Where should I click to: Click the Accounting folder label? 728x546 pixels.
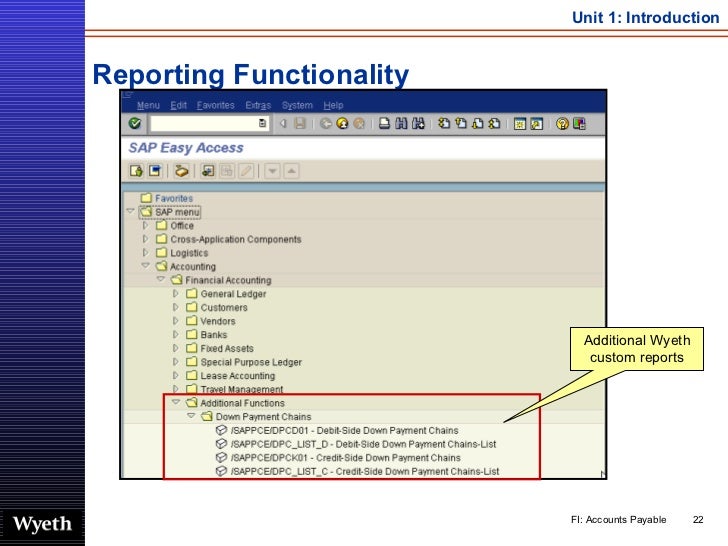pos(193,266)
